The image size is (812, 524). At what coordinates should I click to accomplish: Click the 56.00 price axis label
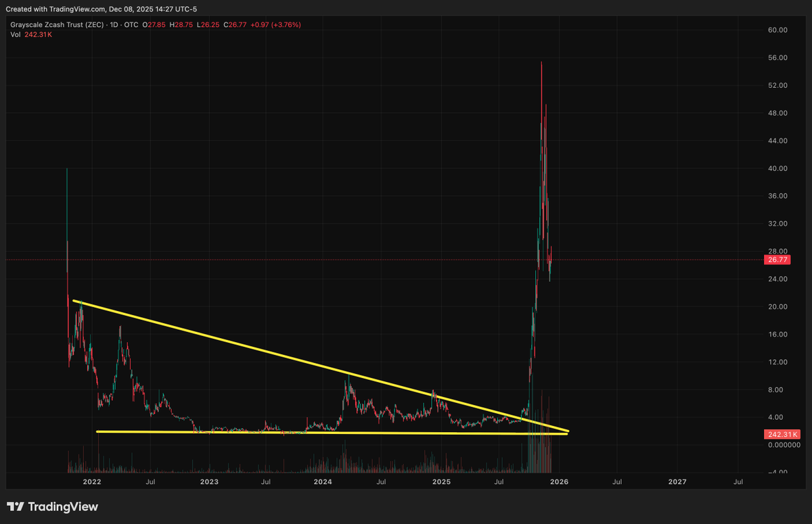[x=777, y=57]
